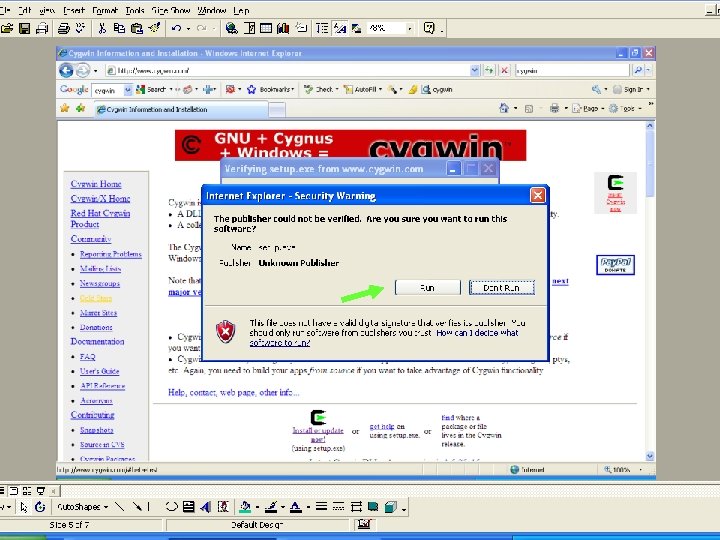
Task: Click the Insert Table icon
Action: click(266, 28)
